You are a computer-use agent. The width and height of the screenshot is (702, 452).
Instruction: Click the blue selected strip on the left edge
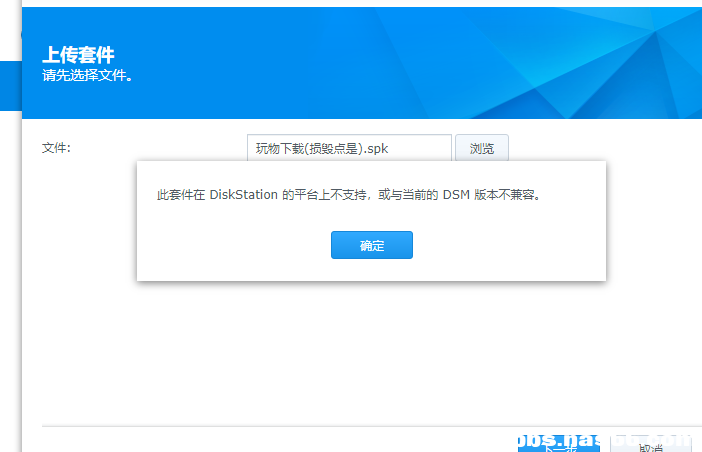point(10,85)
